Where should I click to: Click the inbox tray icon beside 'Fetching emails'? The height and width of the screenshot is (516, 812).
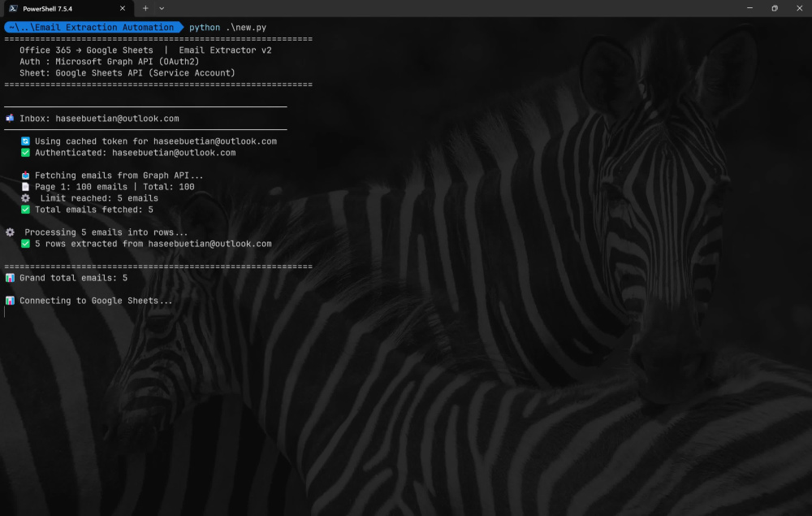[25, 175]
